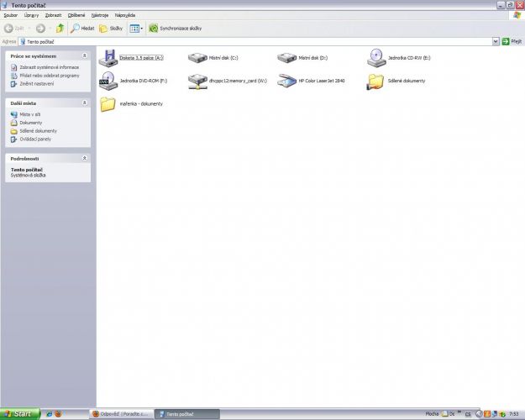Viewport: 525px width, 420px height.
Task: Click the Adresa address bar field
Action: [x=255, y=41]
